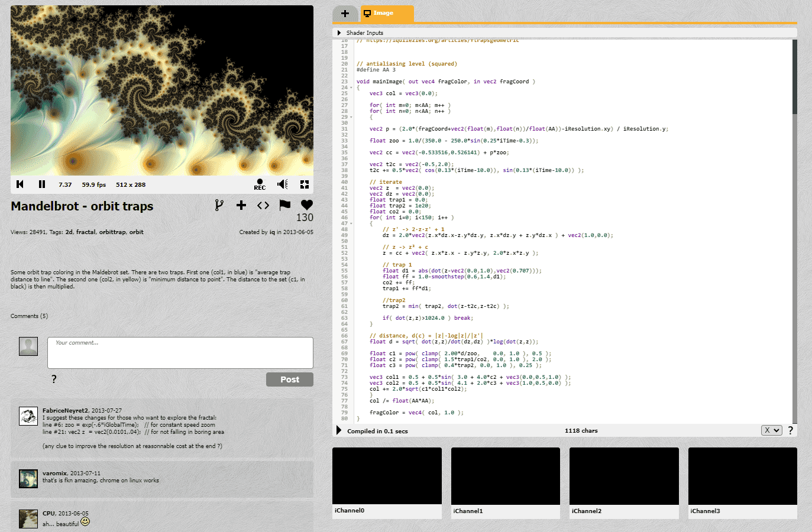This screenshot has height=532, width=812.
Task: Enter fullscreen with the expand icon
Action: coord(304,184)
